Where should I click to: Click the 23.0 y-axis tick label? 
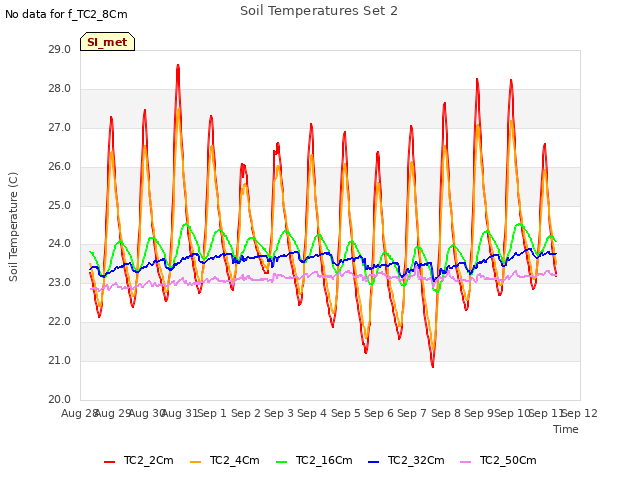(x=60, y=282)
